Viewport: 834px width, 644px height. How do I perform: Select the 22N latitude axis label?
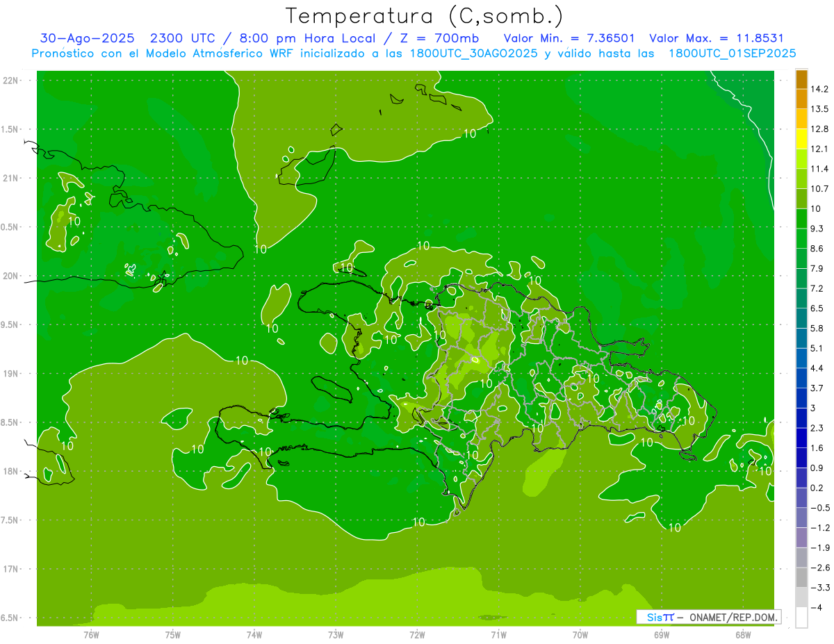[x=10, y=80]
